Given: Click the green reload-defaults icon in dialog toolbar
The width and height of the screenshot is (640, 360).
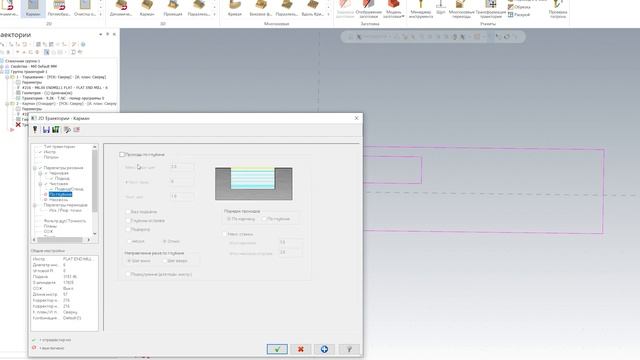Looking at the screenshot, I should [56, 129].
